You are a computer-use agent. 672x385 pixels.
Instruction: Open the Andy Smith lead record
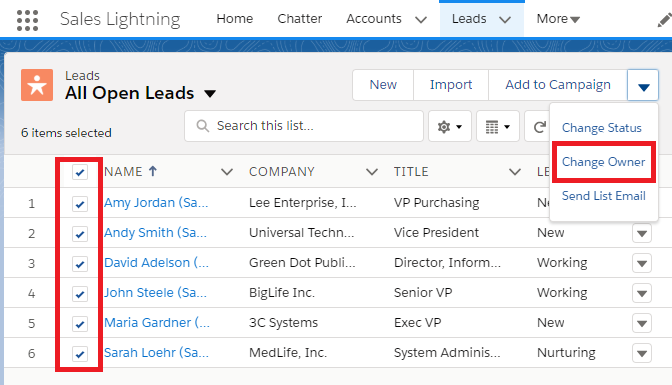pos(155,232)
